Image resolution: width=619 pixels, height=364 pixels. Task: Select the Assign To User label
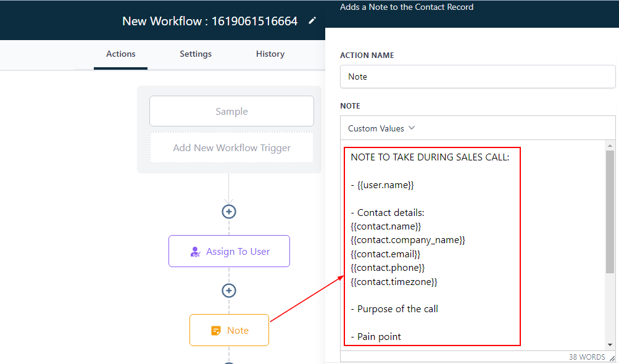click(x=238, y=252)
